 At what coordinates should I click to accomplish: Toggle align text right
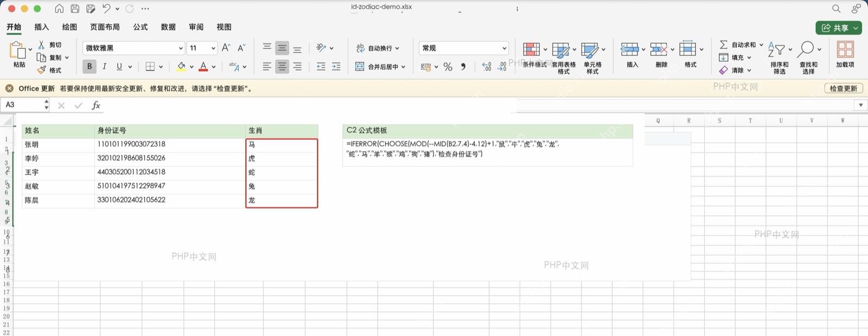[297, 67]
